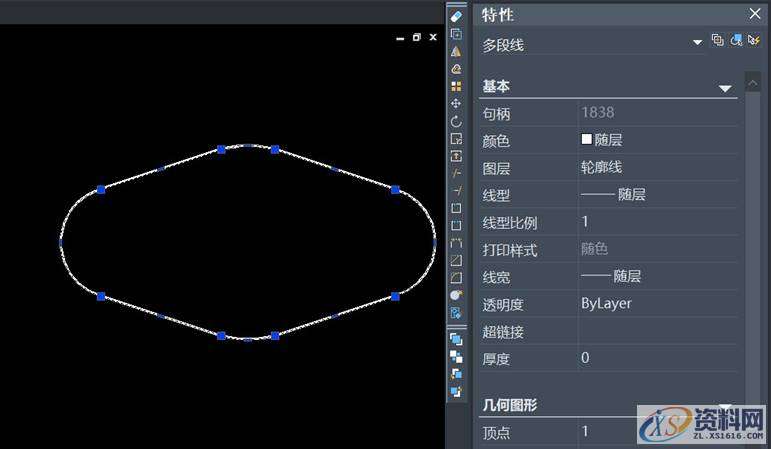Click the 厚度 property label

click(x=496, y=359)
